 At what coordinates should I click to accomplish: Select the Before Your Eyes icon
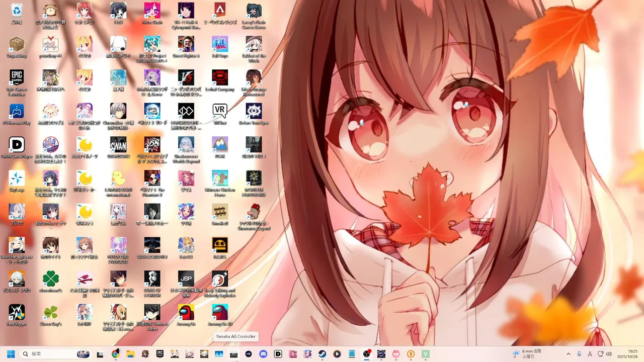tap(254, 111)
